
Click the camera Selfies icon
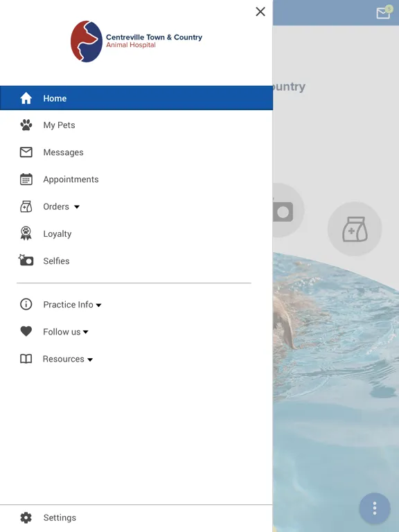tap(26, 260)
